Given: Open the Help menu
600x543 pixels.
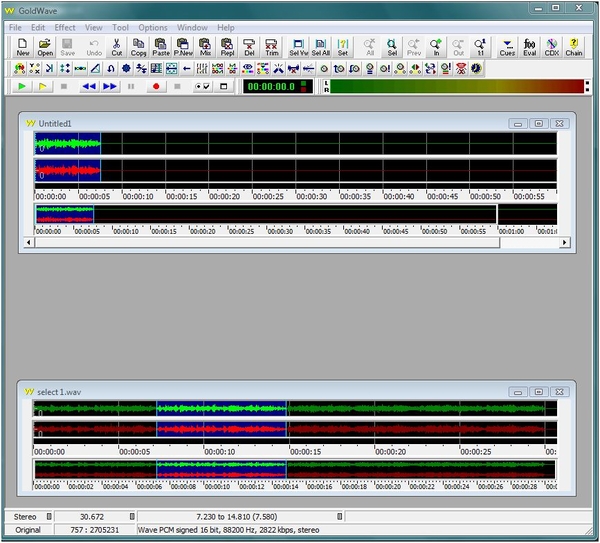Looking at the screenshot, I should (x=225, y=28).
